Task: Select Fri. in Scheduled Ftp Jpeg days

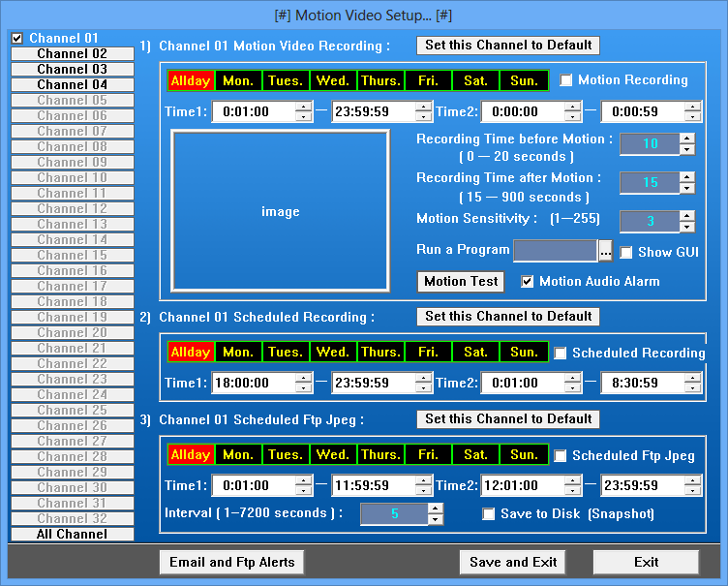Action: click(428, 455)
